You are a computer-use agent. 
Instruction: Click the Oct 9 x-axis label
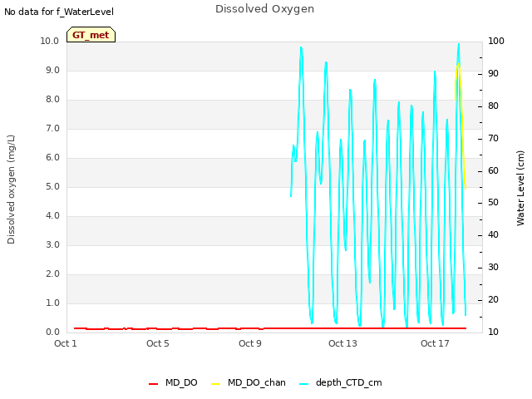[x=250, y=343]
